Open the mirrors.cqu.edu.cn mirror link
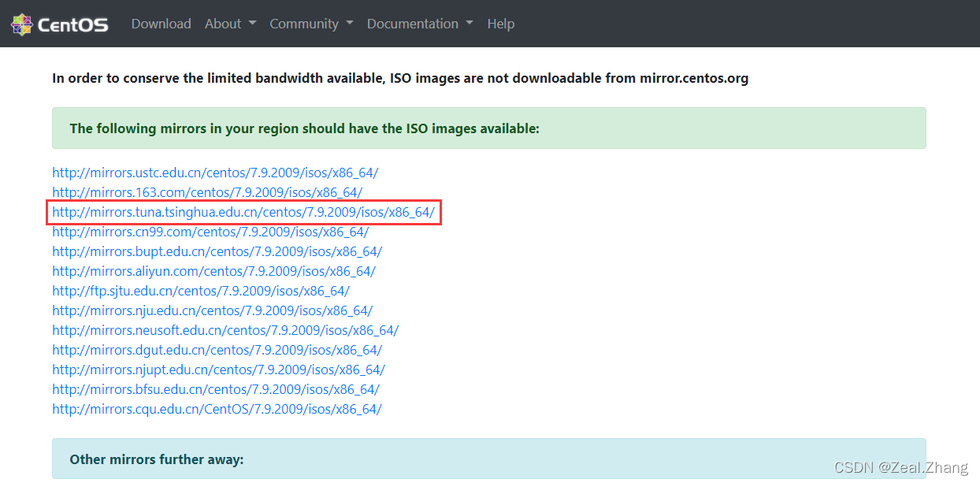 (x=217, y=409)
